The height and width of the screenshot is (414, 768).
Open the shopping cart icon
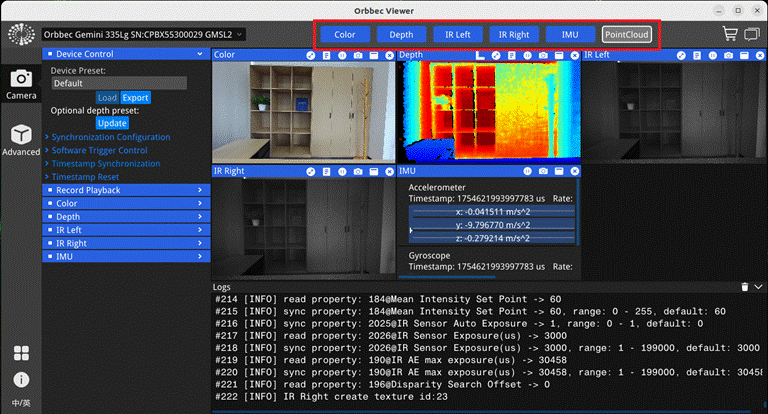coord(730,34)
